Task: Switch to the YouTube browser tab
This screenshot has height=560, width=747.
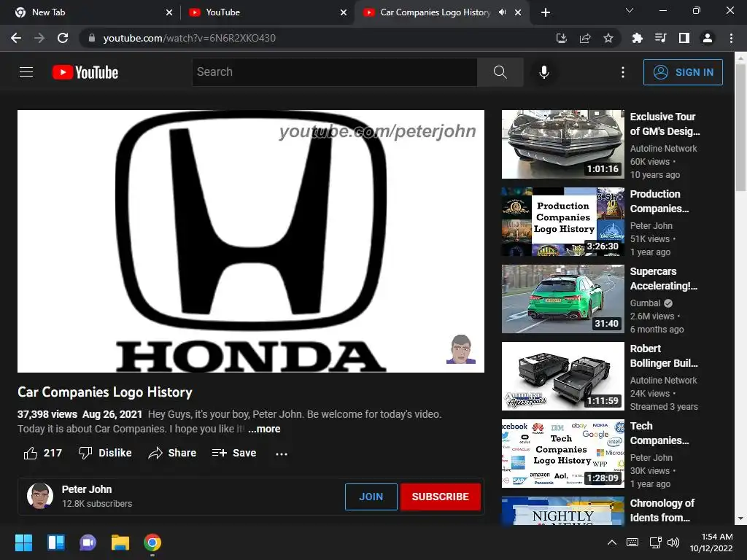Action: [267, 12]
